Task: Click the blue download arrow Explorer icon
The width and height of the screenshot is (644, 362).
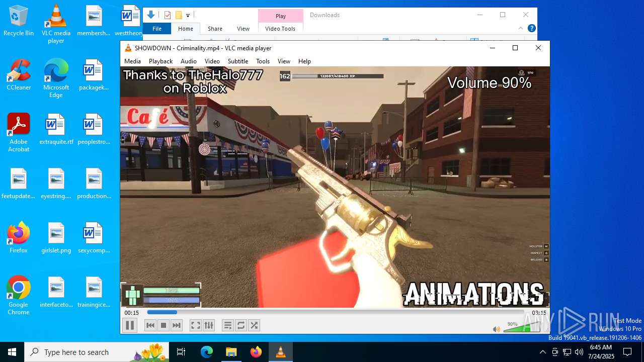Action: point(151,15)
